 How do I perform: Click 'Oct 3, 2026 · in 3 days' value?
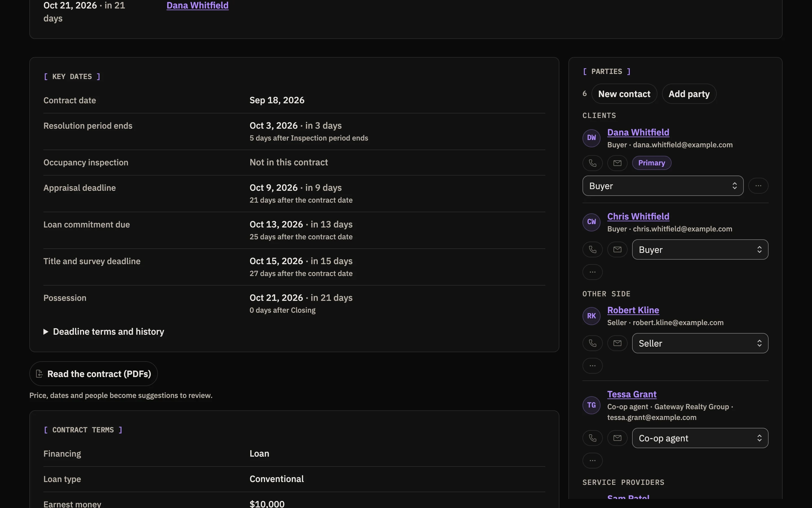tap(295, 125)
